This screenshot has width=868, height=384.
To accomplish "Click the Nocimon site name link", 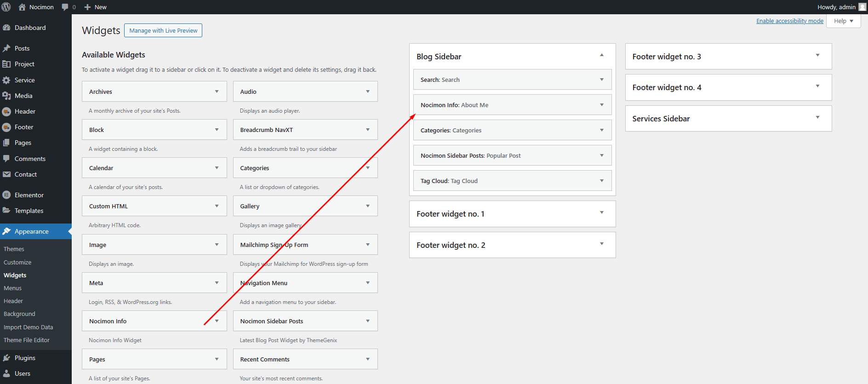I will tap(41, 7).
